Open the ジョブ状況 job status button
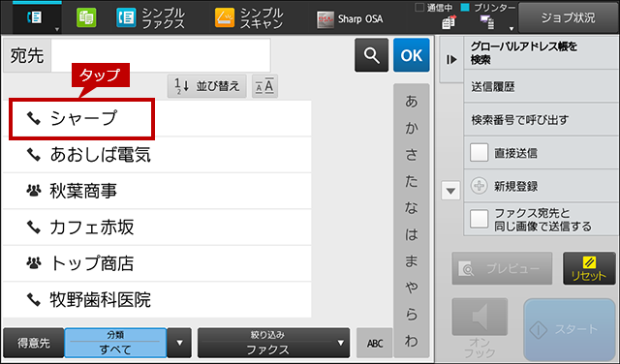 point(568,17)
